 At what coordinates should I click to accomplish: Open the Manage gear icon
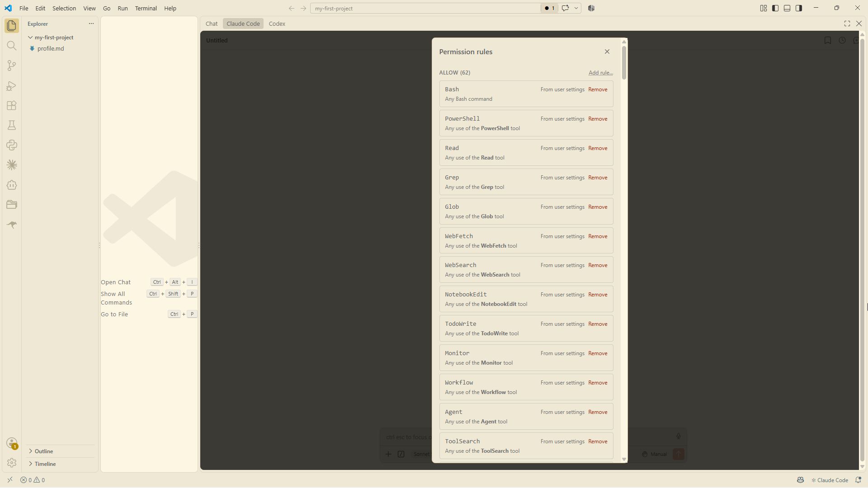(x=12, y=463)
